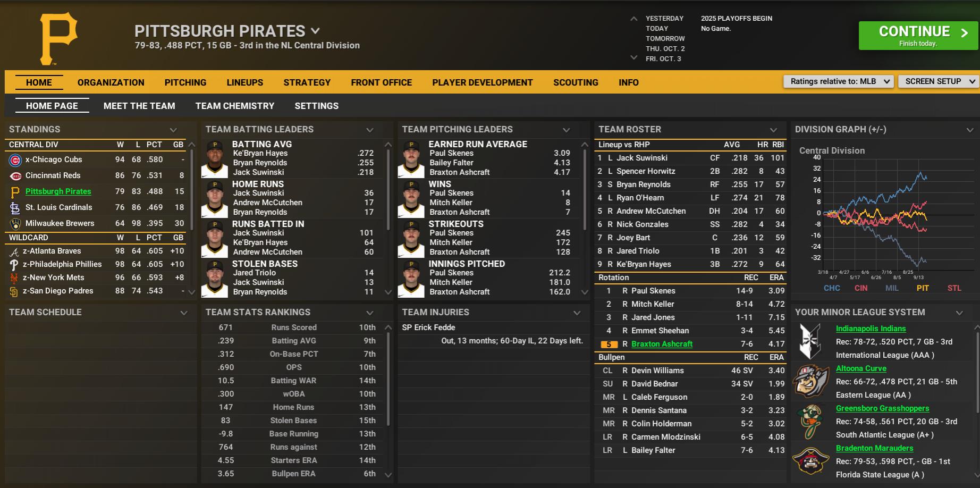980x488 pixels.
Task: Open the Screen Setup dropdown
Action: 938,81
